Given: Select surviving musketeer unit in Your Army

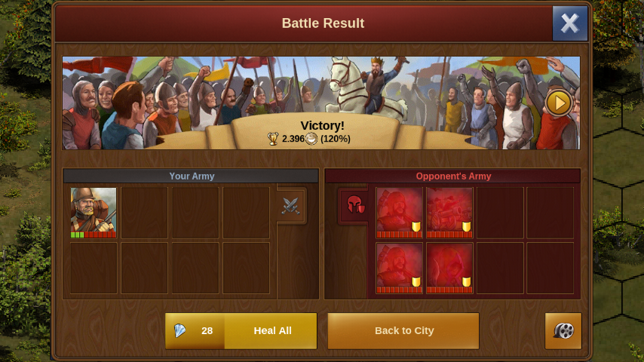Looking at the screenshot, I should click(x=94, y=213).
